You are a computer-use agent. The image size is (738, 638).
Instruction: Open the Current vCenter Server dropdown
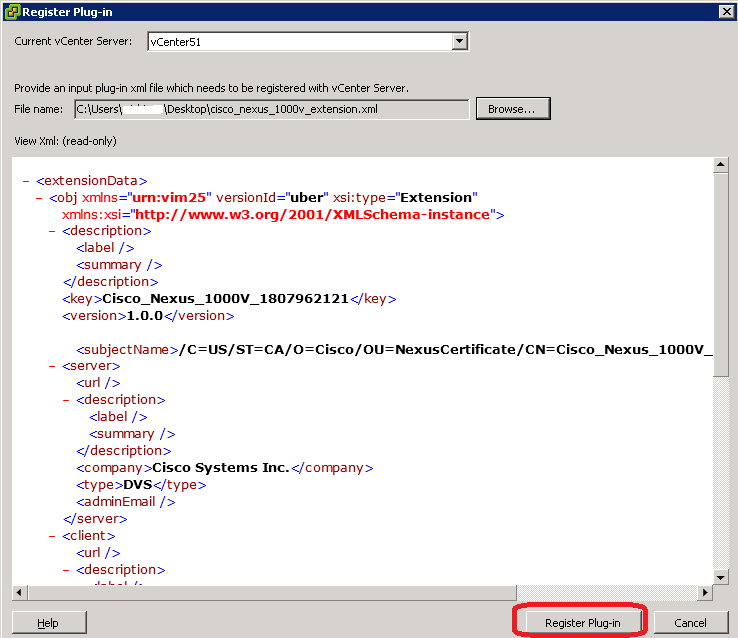(x=459, y=41)
